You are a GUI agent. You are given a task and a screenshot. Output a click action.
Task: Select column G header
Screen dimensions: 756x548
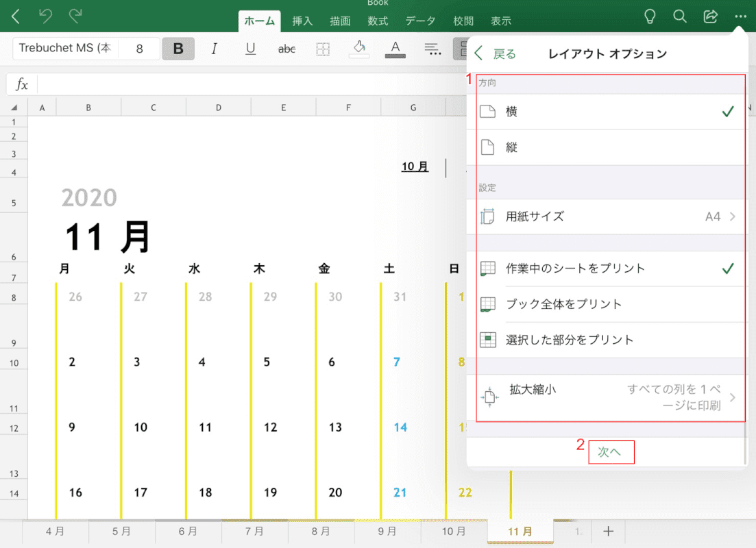413,108
